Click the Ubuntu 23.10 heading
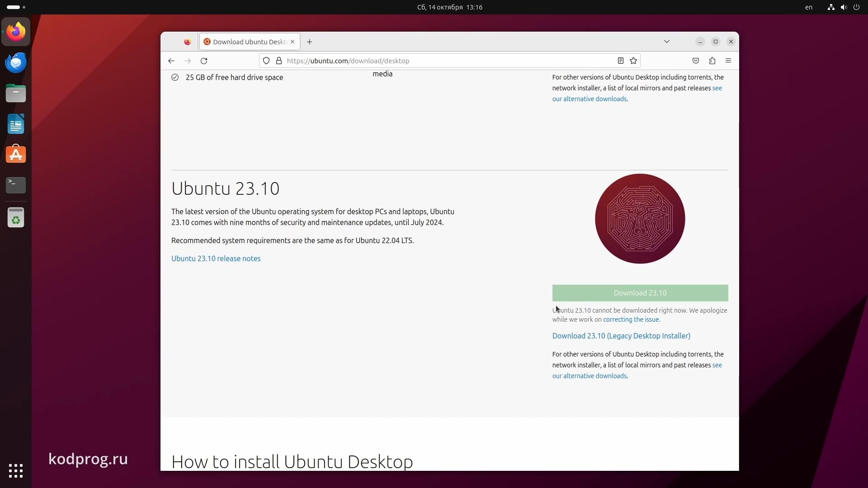Viewport: 868px width, 488px height. (226, 188)
